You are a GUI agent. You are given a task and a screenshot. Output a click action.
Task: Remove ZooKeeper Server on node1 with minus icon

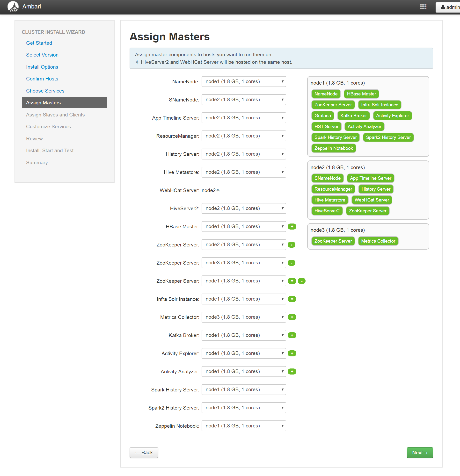pyautogui.click(x=302, y=281)
